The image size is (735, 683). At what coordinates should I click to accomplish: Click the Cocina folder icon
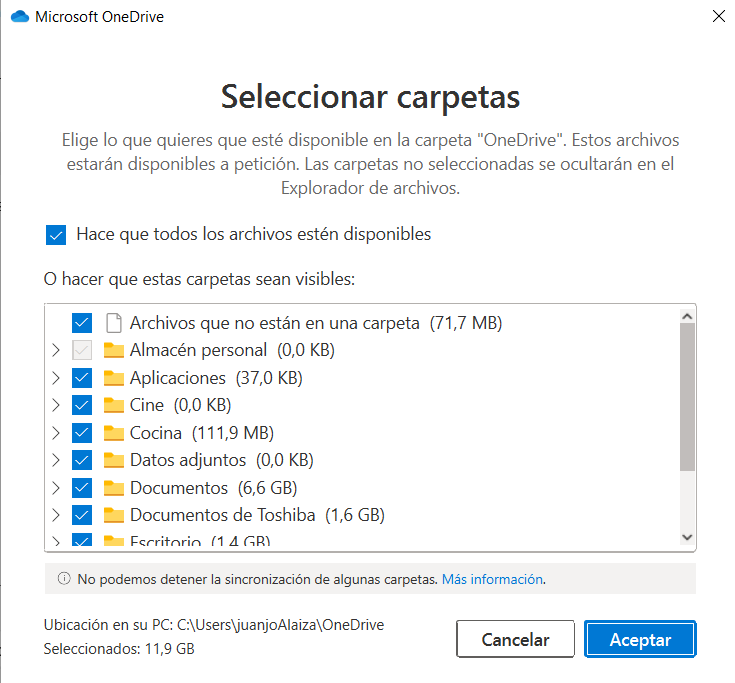click(x=113, y=433)
